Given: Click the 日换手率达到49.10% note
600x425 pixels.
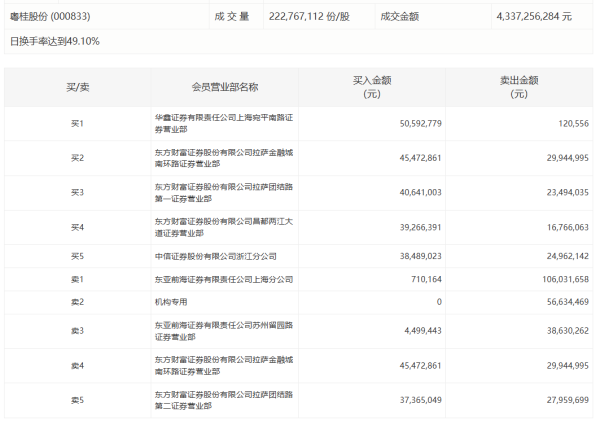Looking at the screenshot, I should coord(55,41).
